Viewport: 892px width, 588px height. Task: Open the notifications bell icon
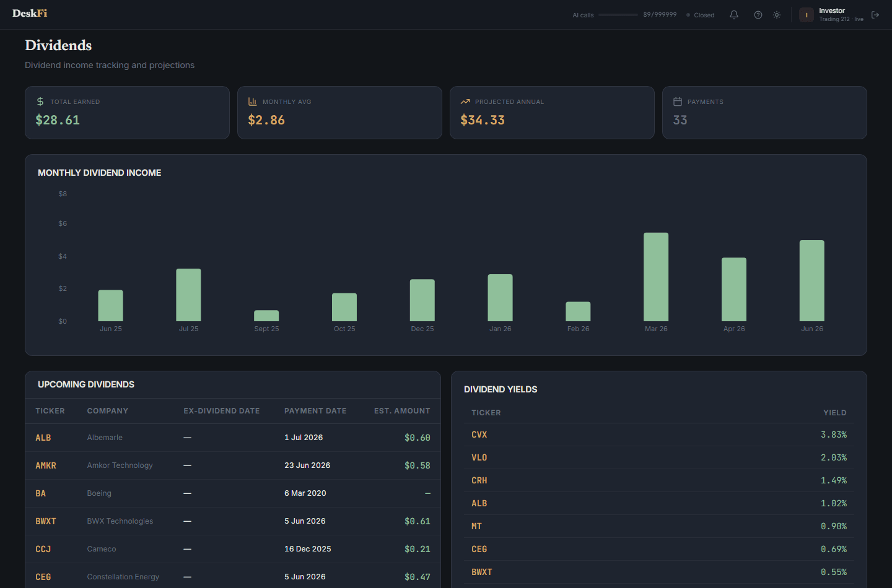click(x=734, y=15)
